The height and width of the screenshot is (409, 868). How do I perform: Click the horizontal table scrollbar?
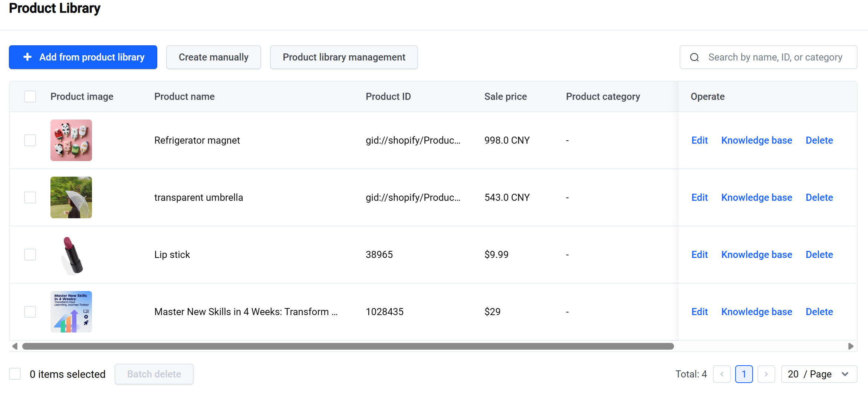(348, 346)
